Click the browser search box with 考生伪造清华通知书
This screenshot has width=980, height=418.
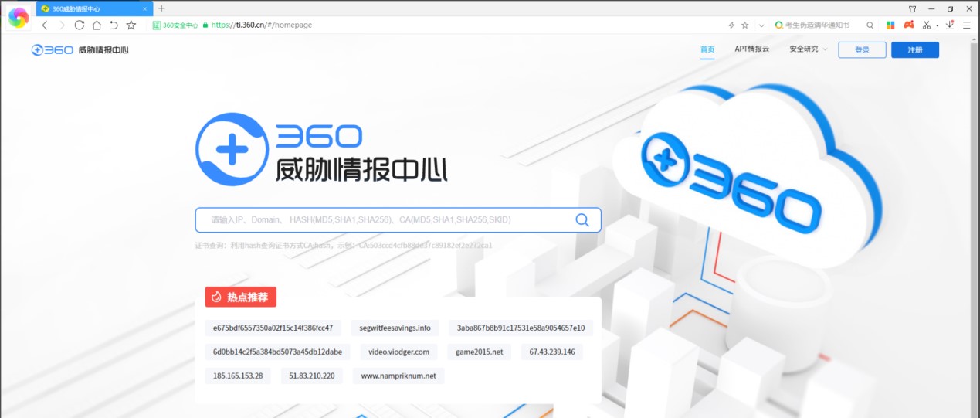[822, 25]
